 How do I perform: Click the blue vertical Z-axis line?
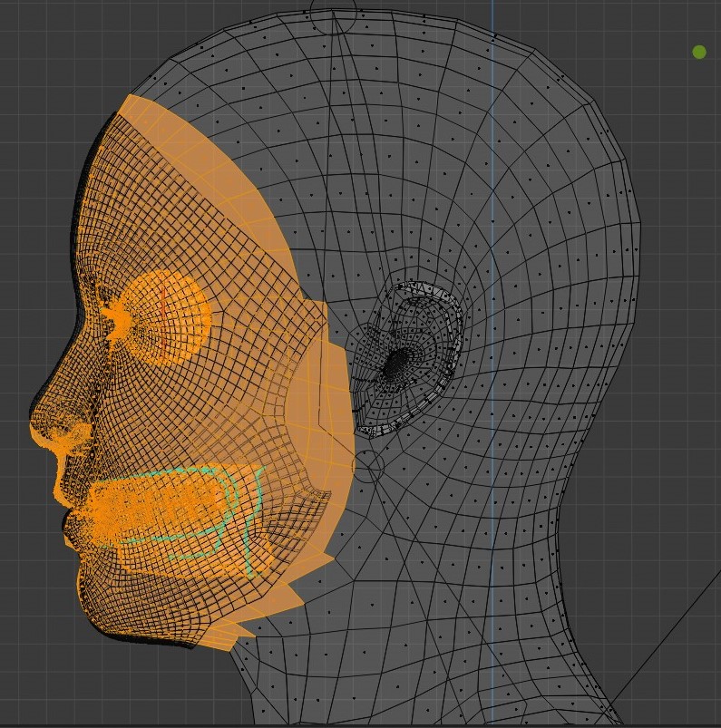click(492, 362)
